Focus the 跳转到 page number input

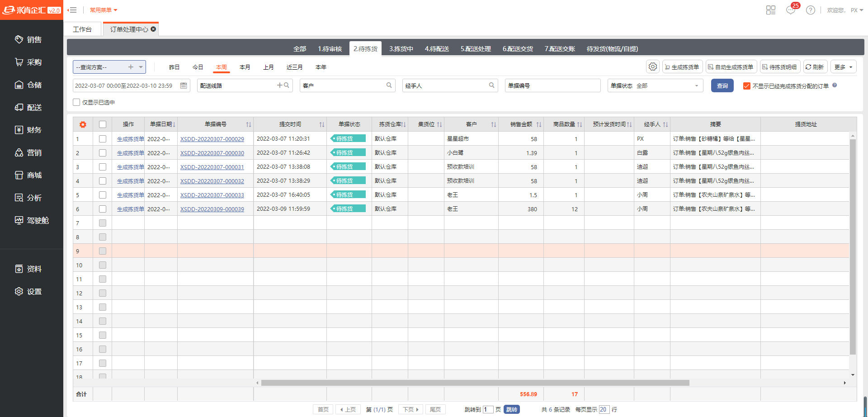[488, 409]
